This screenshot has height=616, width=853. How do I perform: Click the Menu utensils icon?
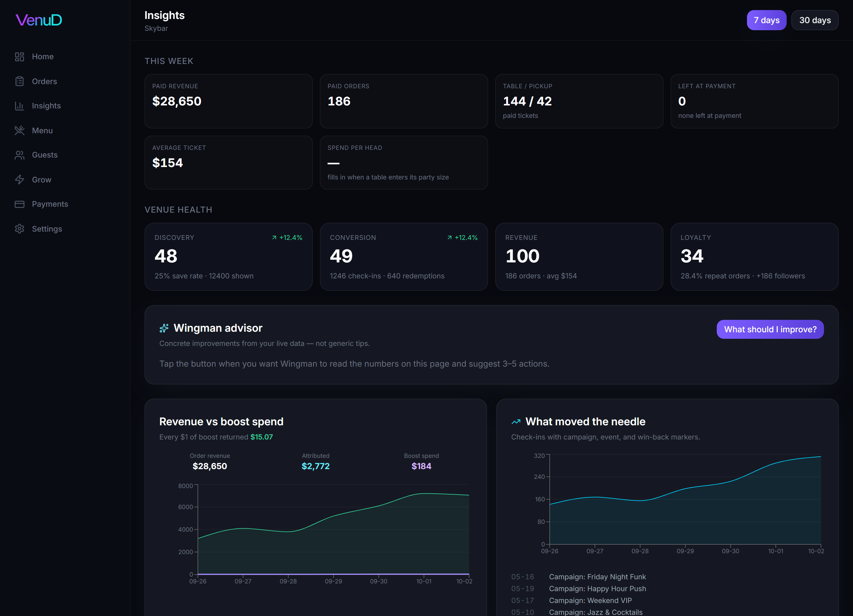(x=20, y=131)
